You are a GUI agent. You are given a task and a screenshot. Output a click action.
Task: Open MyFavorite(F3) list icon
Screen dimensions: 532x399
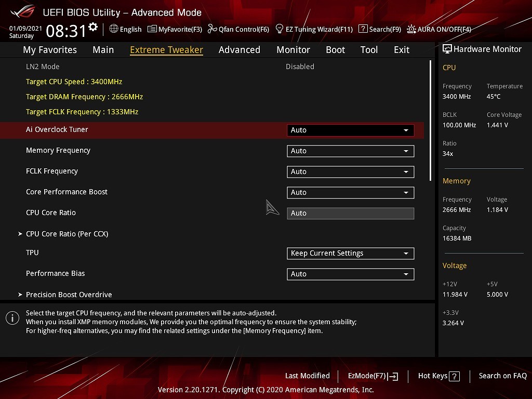coord(152,29)
